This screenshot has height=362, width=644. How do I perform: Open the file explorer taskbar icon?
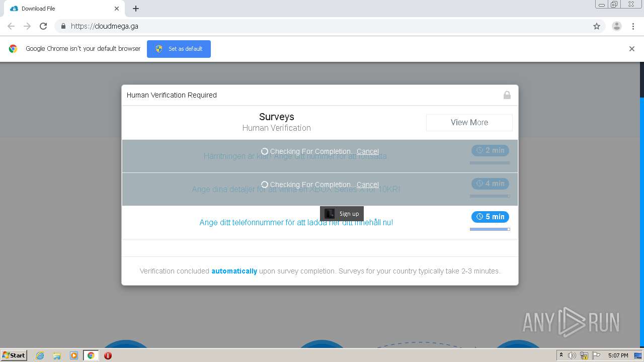point(57,355)
